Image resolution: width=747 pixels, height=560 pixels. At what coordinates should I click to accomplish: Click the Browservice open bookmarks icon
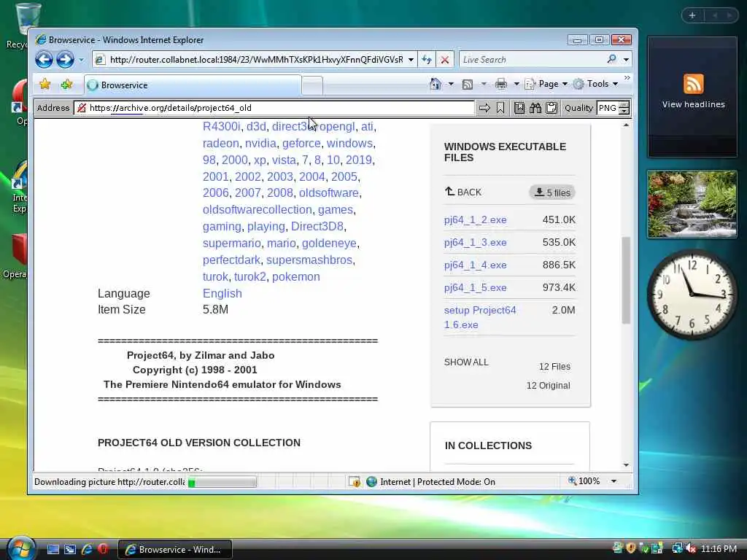519,108
